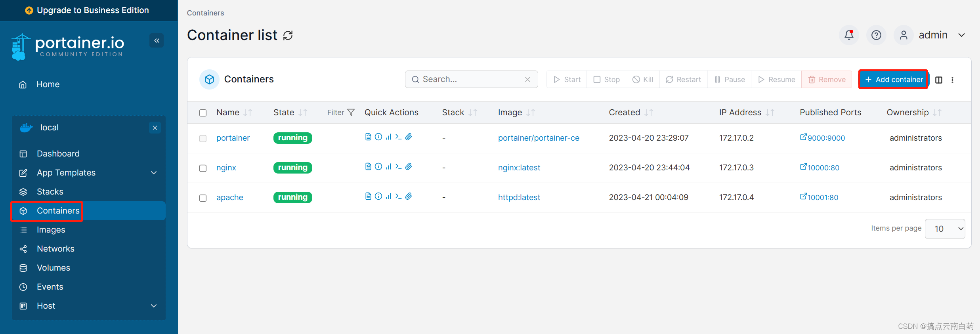Open the Networks page
Image resolution: width=980 pixels, height=334 pixels.
tap(89, 249)
